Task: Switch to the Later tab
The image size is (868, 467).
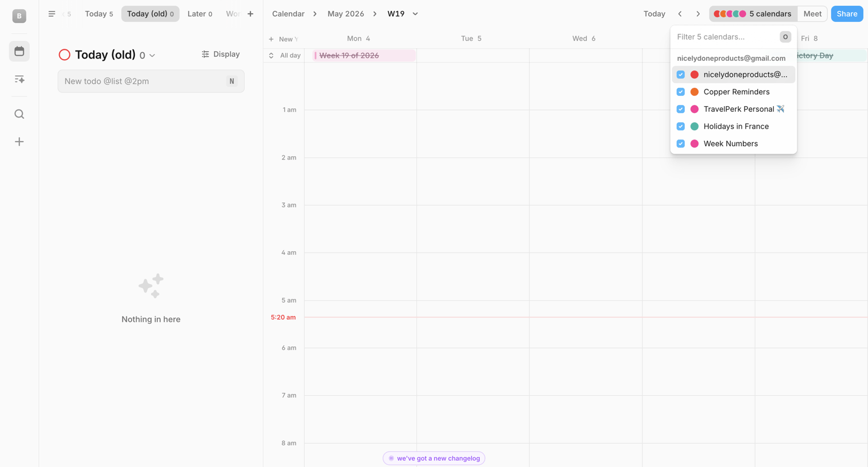Action: (200, 14)
